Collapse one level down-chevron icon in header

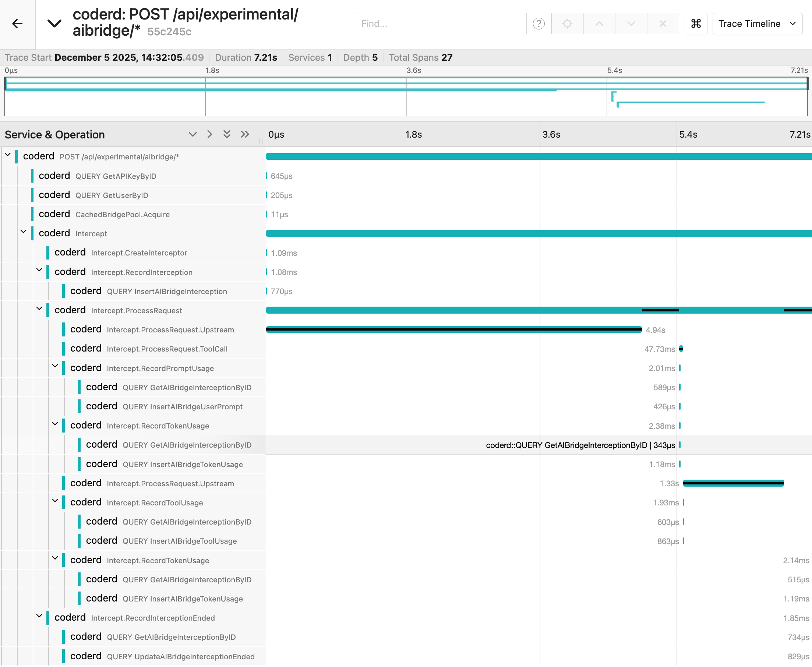[x=193, y=134]
